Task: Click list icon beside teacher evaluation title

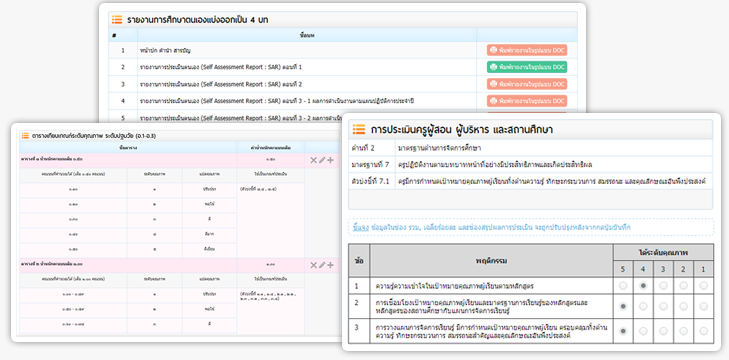Action: pyautogui.click(x=358, y=129)
